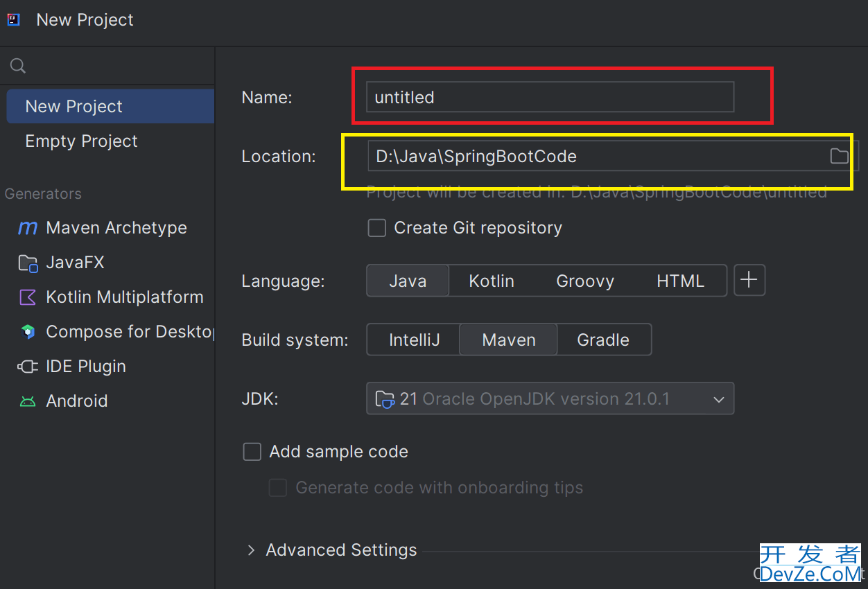Expand the Advanced Settings section
Viewport: 868px width, 589px height.
tap(251, 550)
